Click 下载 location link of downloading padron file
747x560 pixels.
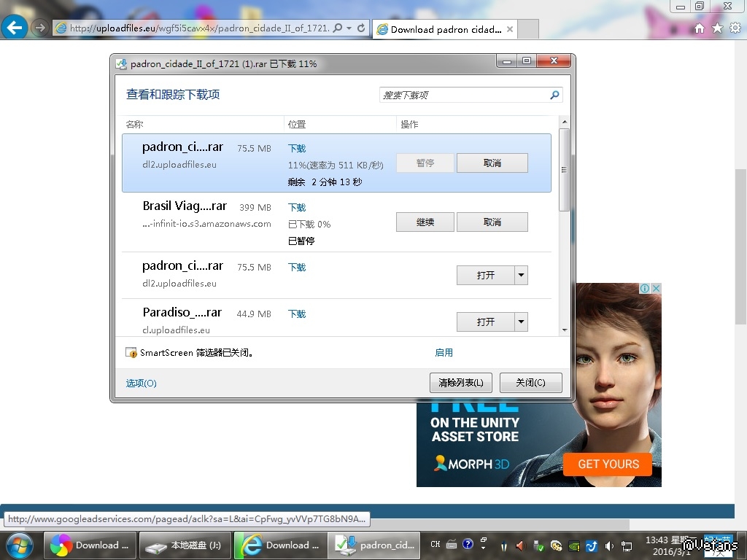click(297, 149)
